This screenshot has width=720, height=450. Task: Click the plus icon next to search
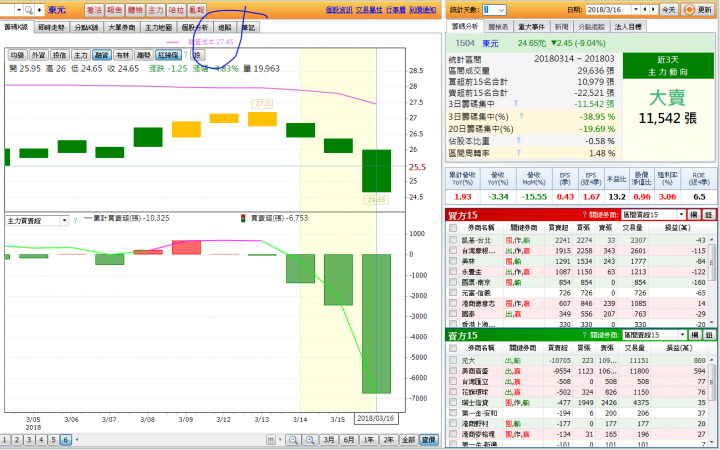click(x=39, y=10)
